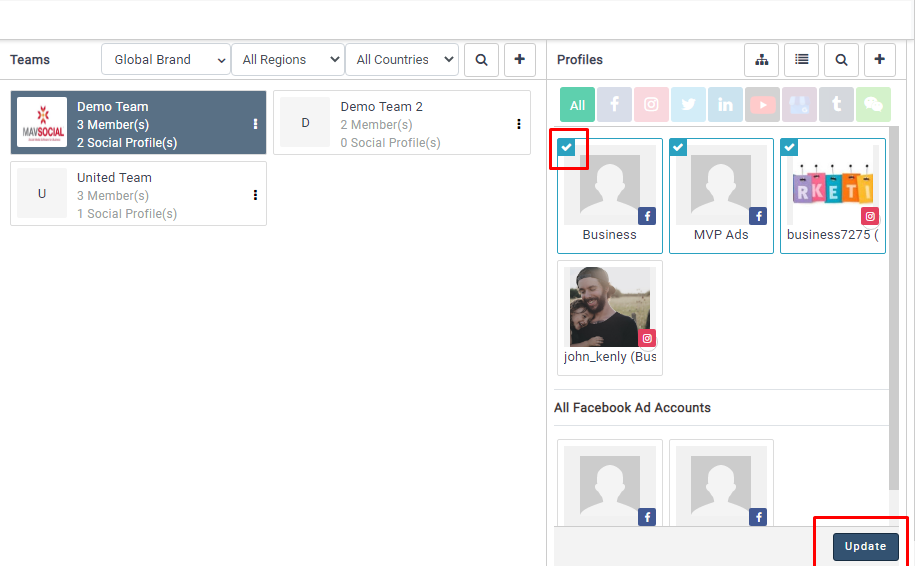Click the search icon in Profiles panel

point(841,60)
